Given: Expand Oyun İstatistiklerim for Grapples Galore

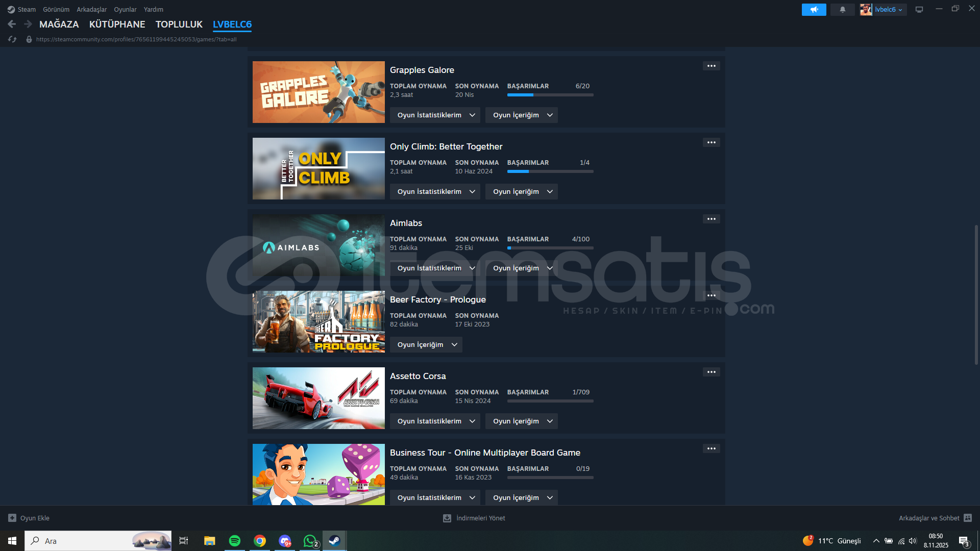Looking at the screenshot, I should point(435,115).
